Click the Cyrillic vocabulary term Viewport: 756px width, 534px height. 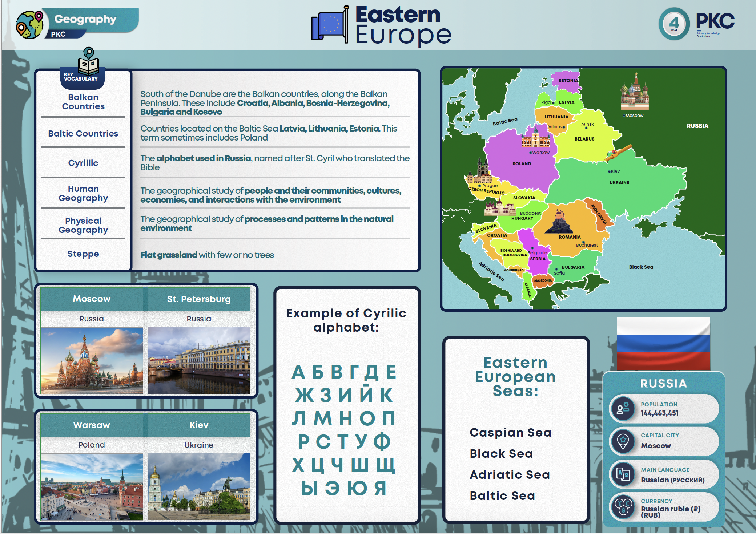pos(83,163)
